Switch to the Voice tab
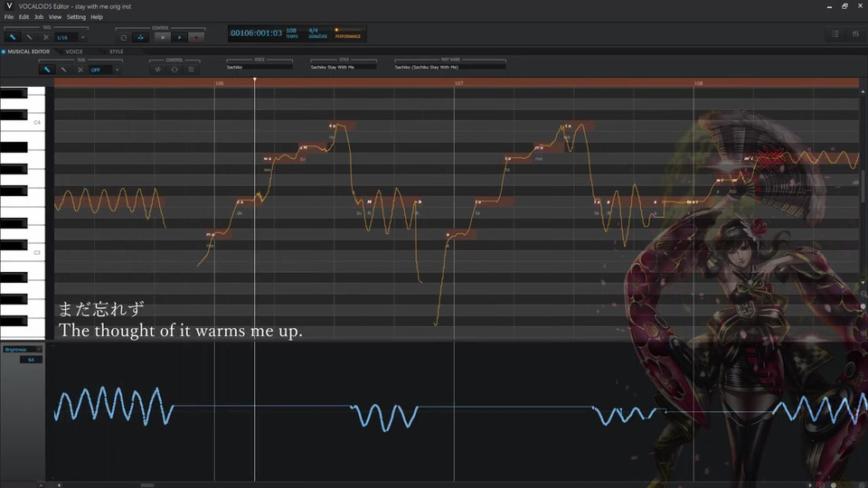This screenshot has width=868, height=488. pyautogui.click(x=73, y=52)
